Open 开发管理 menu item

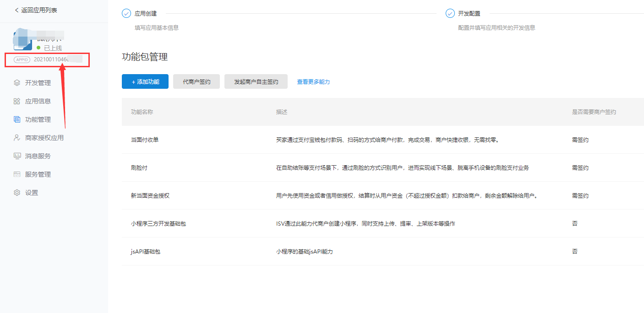pyautogui.click(x=38, y=83)
